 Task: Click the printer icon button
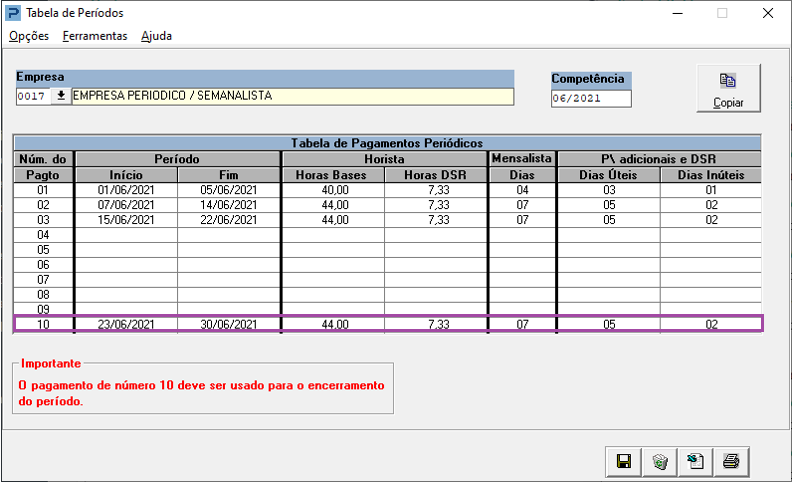click(731, 462)
